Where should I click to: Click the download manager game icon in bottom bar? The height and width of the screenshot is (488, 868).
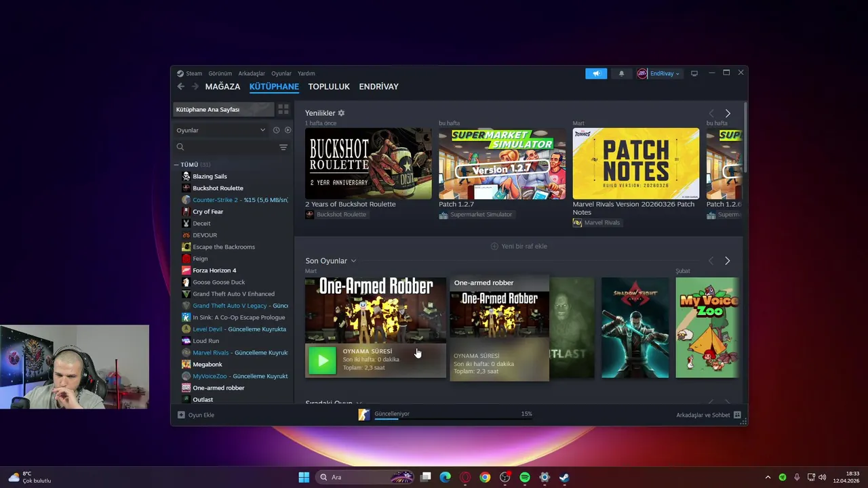(x=364, y=415)
